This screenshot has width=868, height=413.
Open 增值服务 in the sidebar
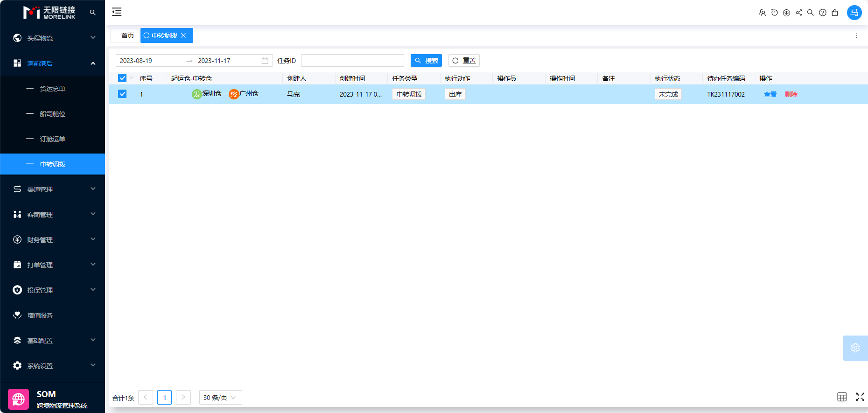click(53, 315)
